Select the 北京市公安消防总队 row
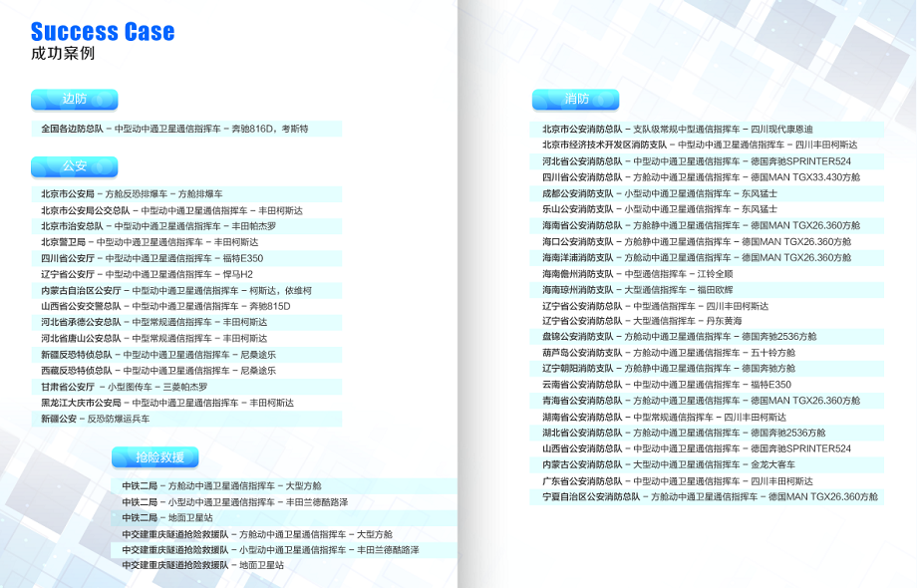The width and height of the screenshot is (917, 588). tap(707, 130)
